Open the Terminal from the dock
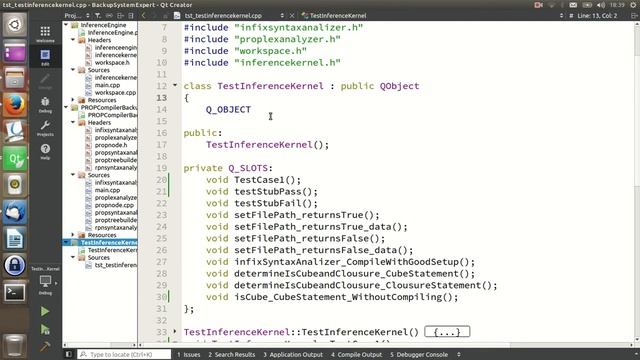This screenshot has height=360, width=640. tap(15, 292)
